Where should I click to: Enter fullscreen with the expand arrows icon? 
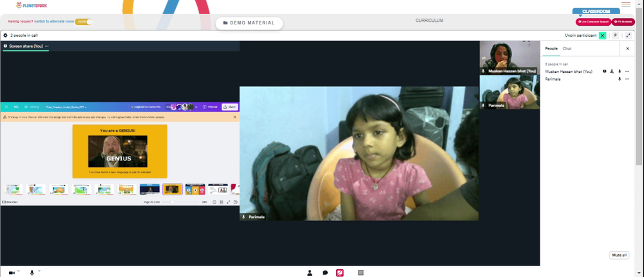[629, 35]
